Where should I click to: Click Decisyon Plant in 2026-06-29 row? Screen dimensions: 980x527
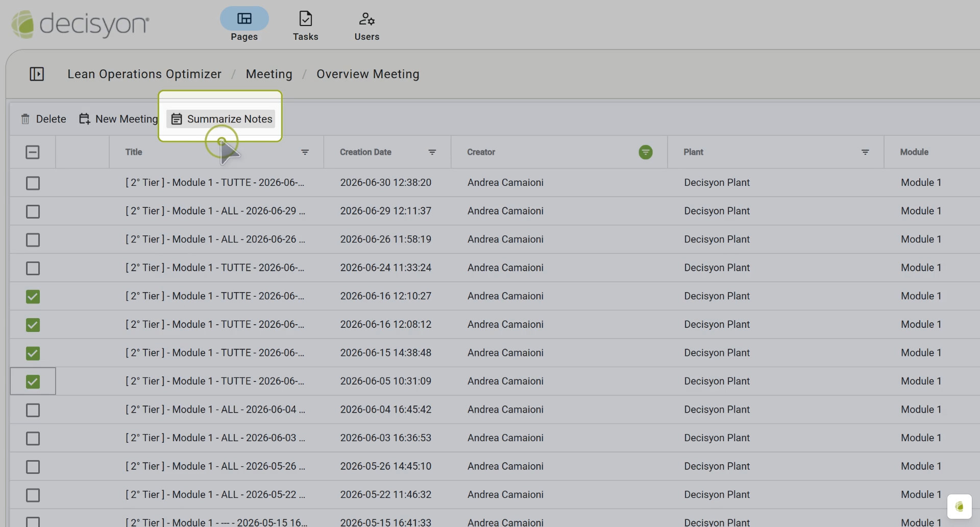(717, 211)
